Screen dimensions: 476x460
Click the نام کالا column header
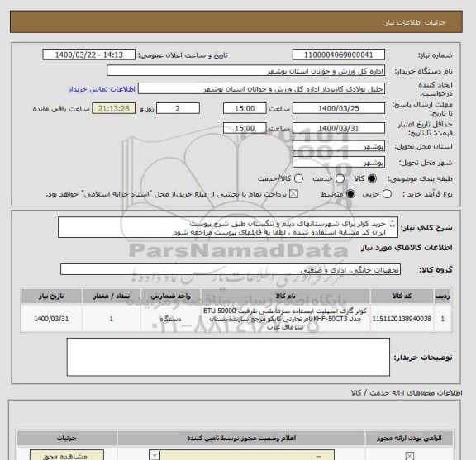(285, 296)
